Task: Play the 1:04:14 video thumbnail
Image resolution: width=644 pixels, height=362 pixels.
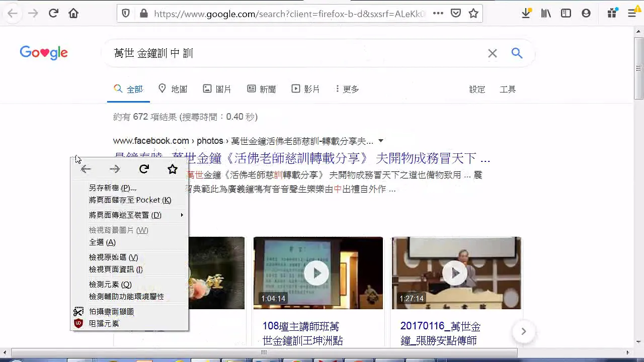Action: coord(318,273)
